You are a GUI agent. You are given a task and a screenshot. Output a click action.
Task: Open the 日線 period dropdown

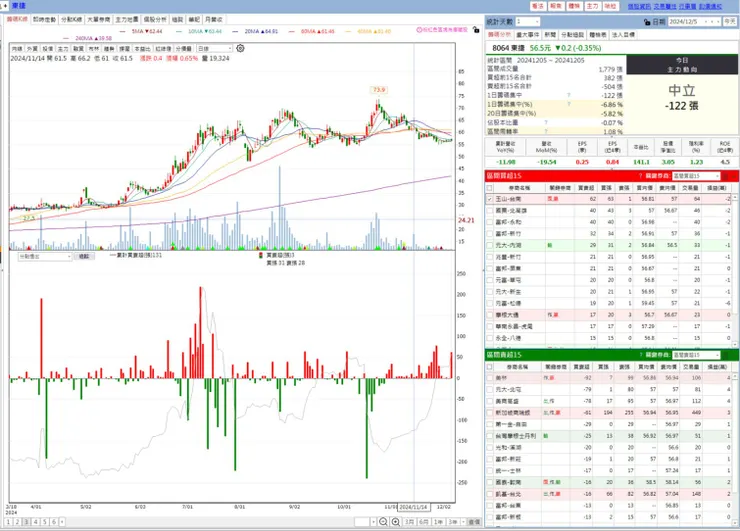pos(214,49)
